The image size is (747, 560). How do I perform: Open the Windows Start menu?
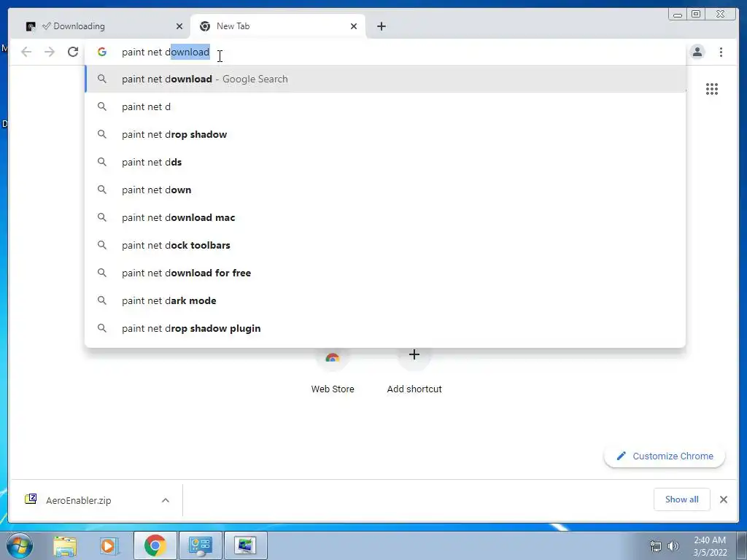19,545
